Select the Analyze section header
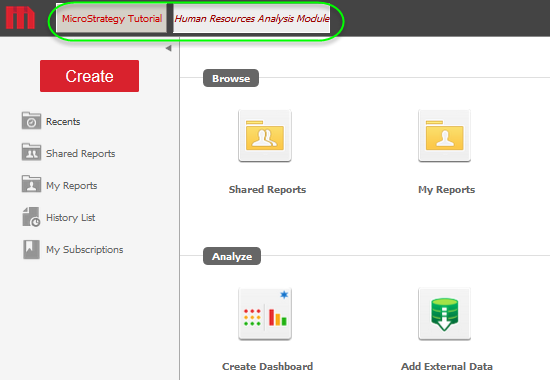 pos(232,256)
